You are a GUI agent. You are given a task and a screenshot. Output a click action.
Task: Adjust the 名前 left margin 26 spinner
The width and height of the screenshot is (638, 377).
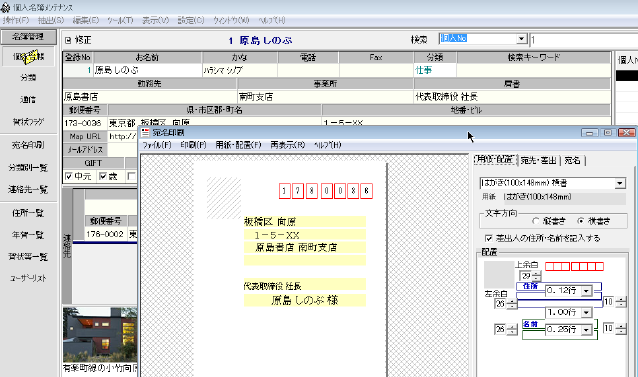click(512, 329)
